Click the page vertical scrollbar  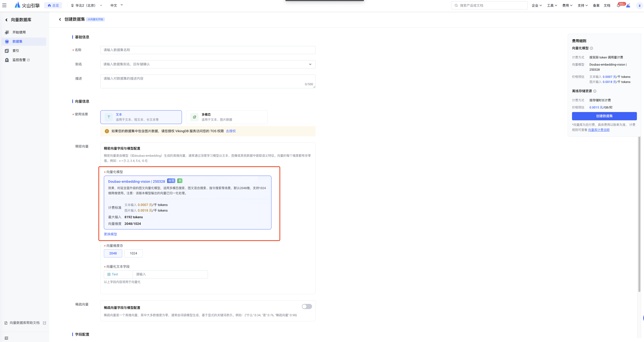pyautogui.click(x=639, y=214)
